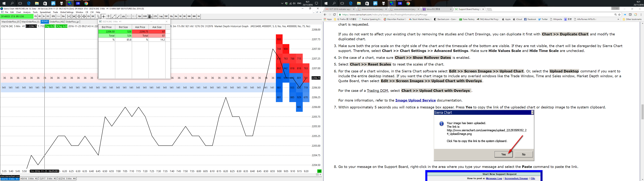The image size is (644, 181).
Task: Click the compress bar spacing icon
Action: [79, 16]
